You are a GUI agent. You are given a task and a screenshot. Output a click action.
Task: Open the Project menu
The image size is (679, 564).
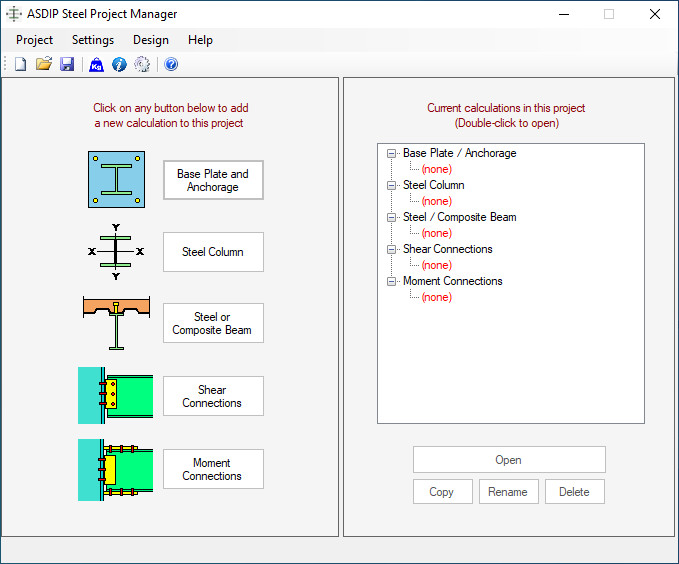tap(34, 40)
